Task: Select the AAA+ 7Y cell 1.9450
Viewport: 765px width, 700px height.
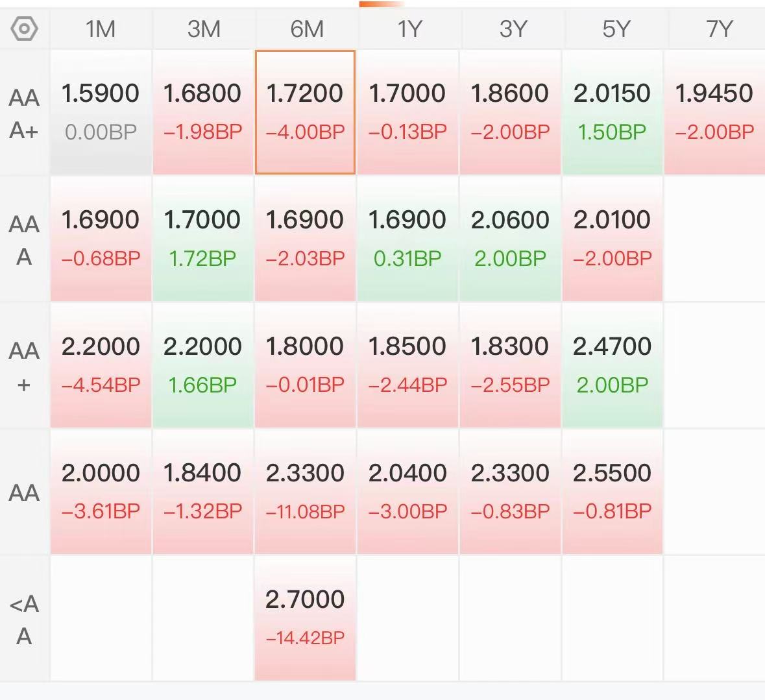Action: click(715, 112)
